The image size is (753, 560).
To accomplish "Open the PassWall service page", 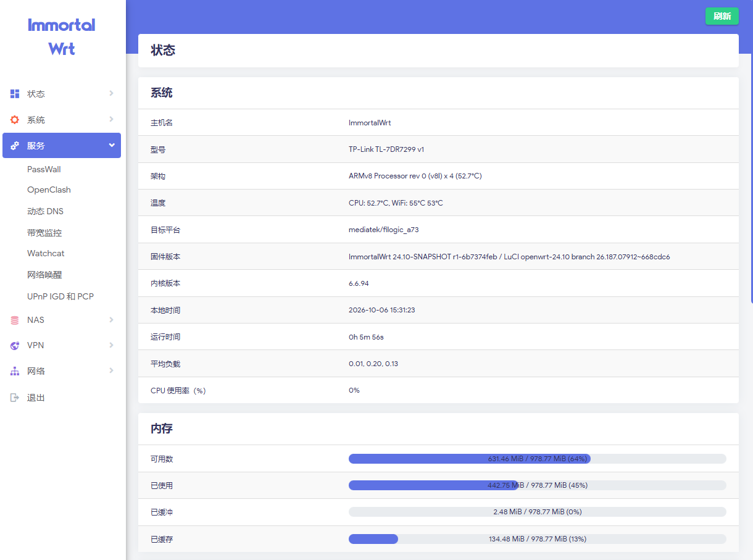I will [x=44, y=169].
